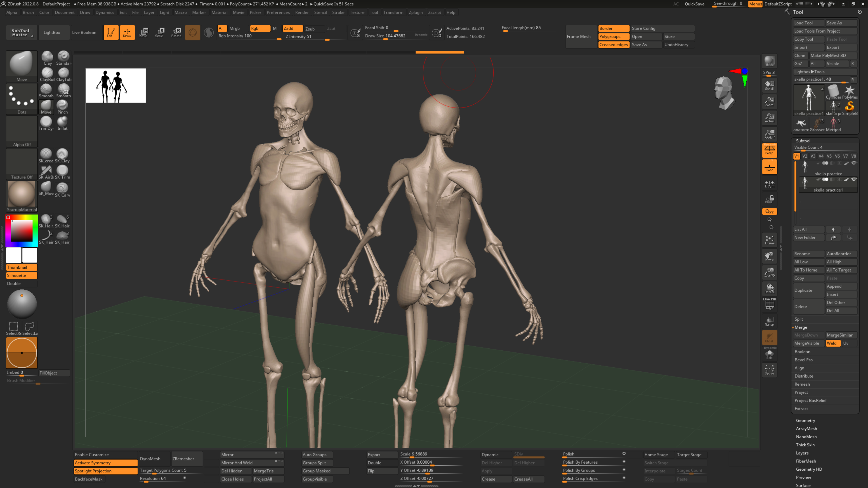Screen dimensions: 868x488
Task: Click the AAHalf icon
Action: 770,134
